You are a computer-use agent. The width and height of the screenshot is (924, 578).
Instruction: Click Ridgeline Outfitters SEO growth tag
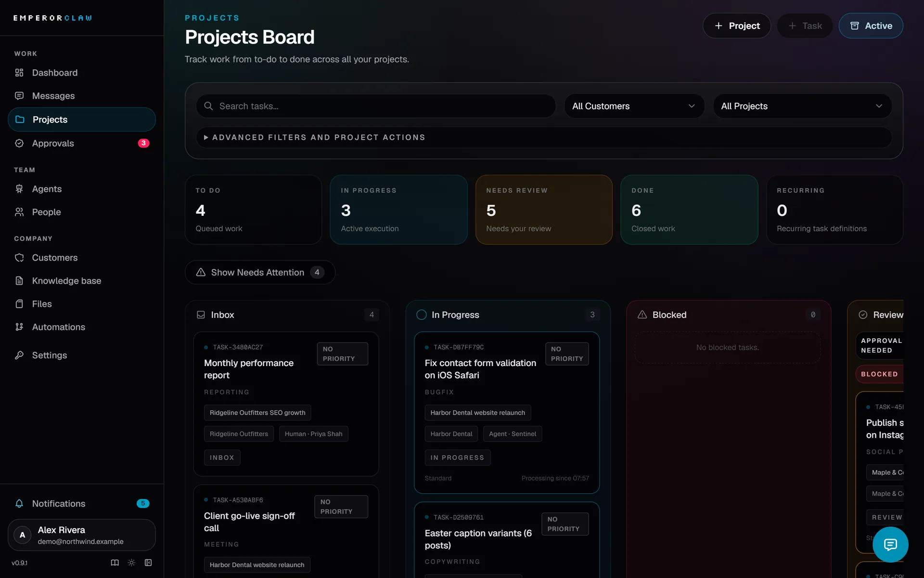click(257, 413)
